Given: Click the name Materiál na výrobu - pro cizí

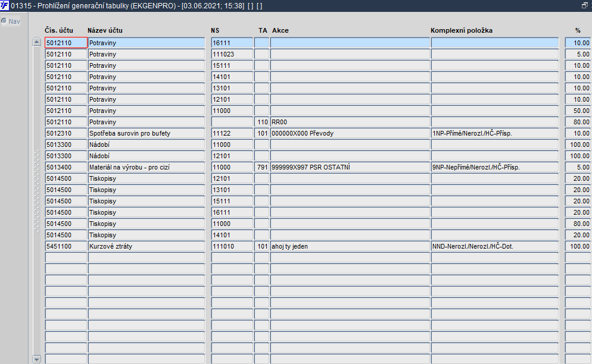Looking at the screenshot, I should pyautogui.click(x=147, y=167).
